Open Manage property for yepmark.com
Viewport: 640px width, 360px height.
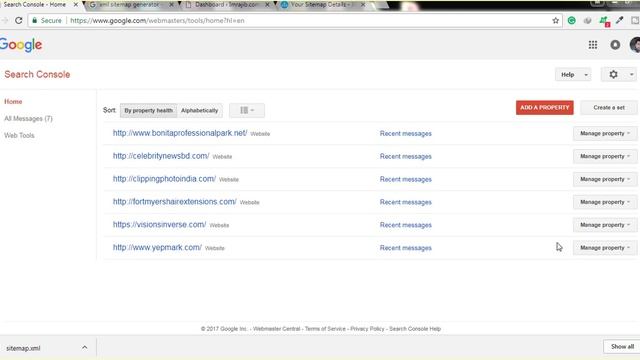click(x=605, y=248)
